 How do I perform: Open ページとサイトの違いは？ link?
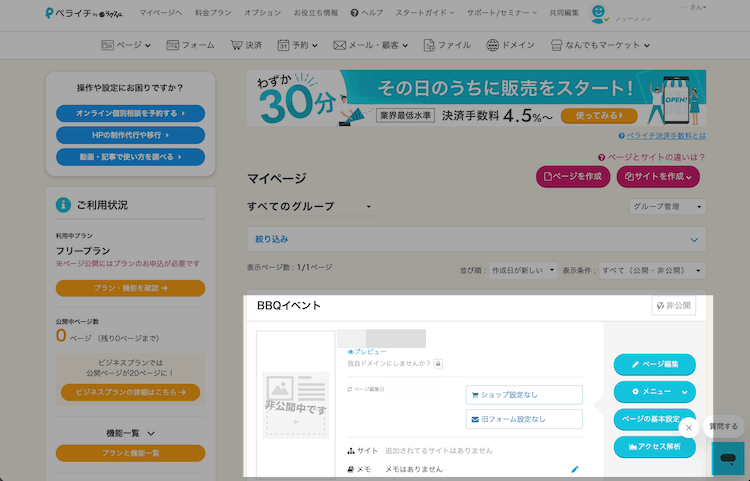[x=656, y=157]
